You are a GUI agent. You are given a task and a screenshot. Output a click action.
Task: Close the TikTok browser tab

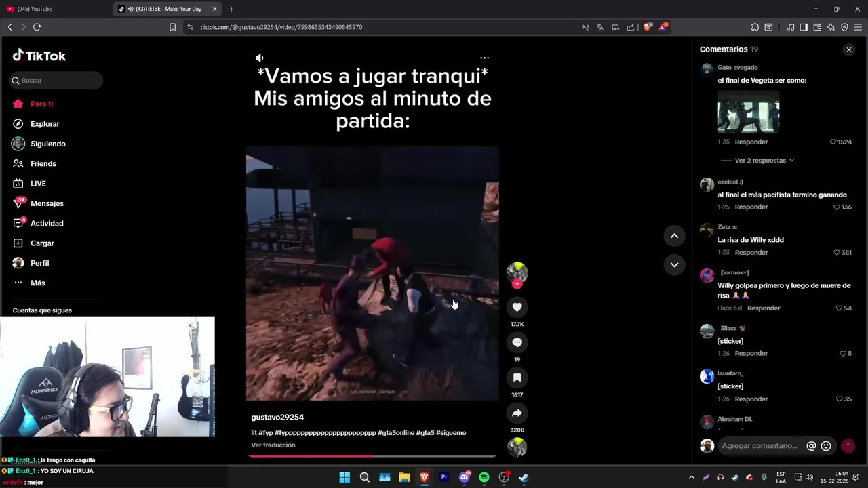tap(215, 9)
